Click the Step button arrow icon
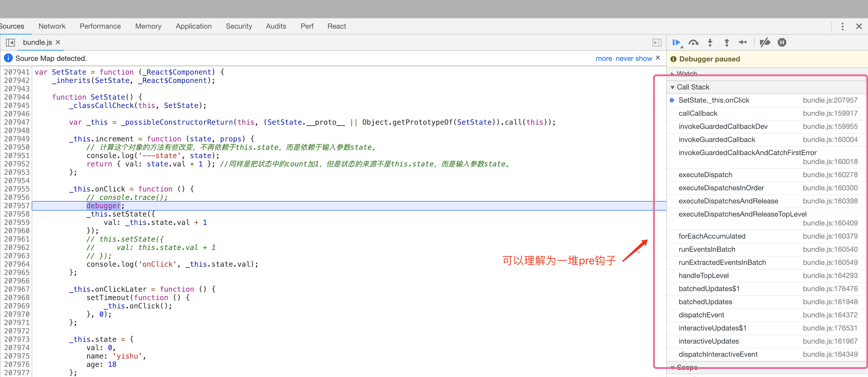 743,42
